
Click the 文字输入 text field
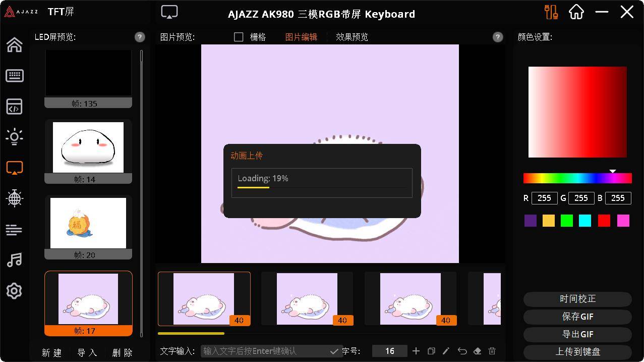[x=271, y=351]
